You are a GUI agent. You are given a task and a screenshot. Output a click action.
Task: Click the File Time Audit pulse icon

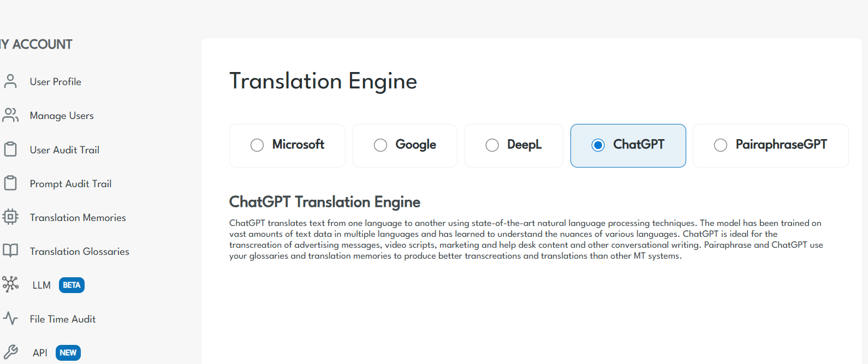10,318
